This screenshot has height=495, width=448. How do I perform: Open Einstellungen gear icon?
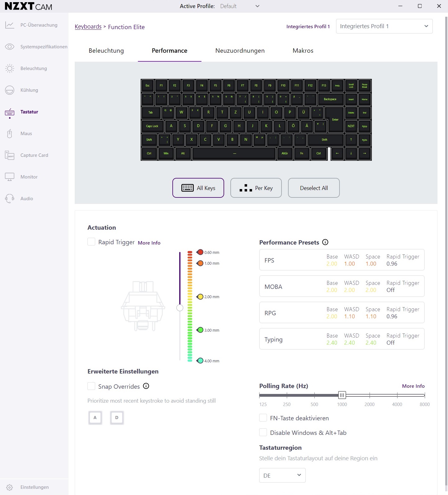click(10, 487)
